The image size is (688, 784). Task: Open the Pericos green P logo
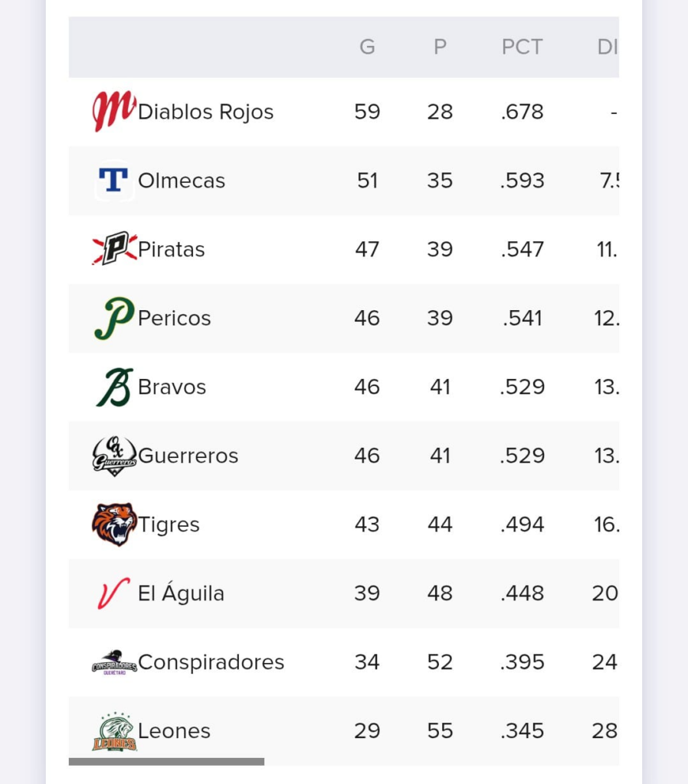pos(114,318)
